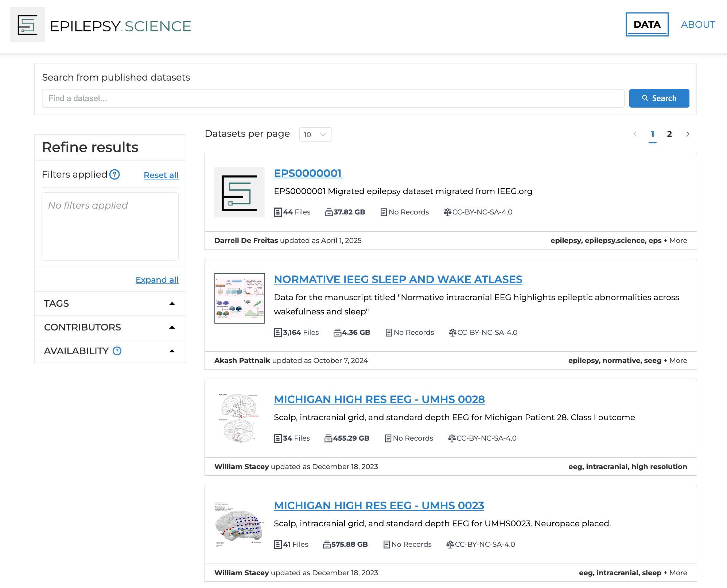
Task: Click the Filters applied help icon
Action: (114, 174)
